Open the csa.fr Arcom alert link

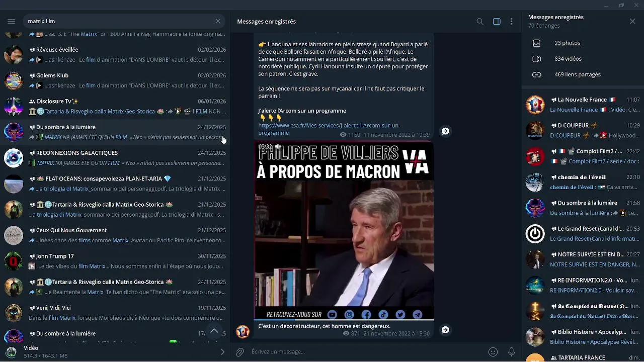pyautogui.click(x=329, y=129)
